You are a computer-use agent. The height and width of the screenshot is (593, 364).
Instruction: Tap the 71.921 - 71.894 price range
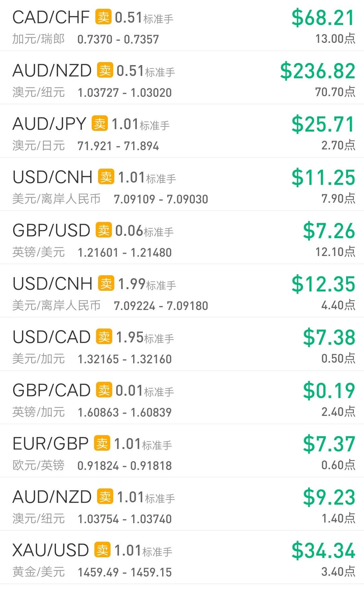(x=118, y=146)
